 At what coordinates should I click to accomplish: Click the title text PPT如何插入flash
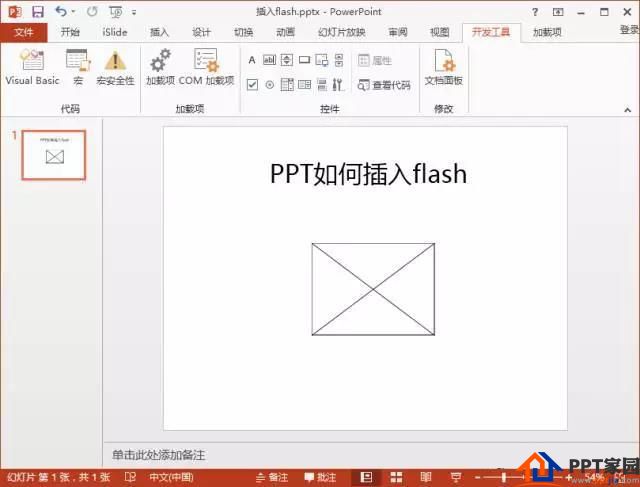[368, 174]
